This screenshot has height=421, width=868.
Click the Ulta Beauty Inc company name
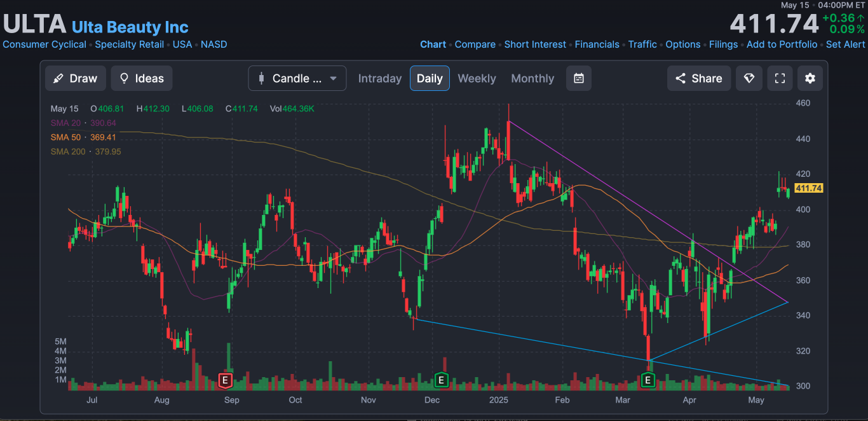click(130, 27)
